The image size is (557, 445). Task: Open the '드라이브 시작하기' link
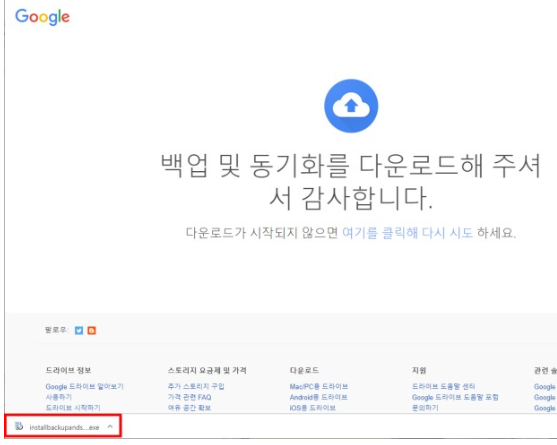point(73,408)
